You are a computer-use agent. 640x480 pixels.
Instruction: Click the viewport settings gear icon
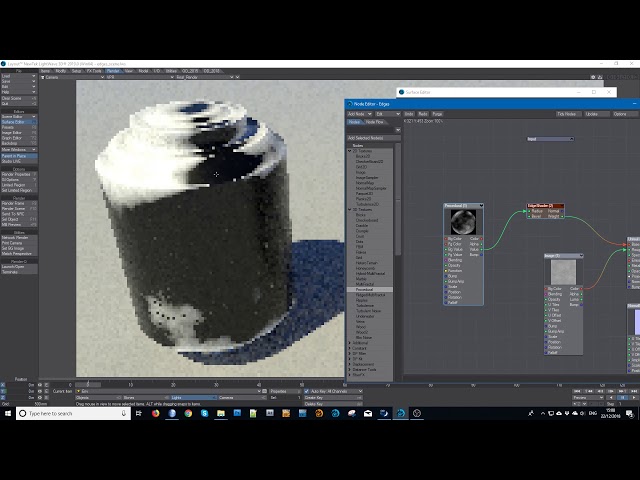tap(593, 77)
